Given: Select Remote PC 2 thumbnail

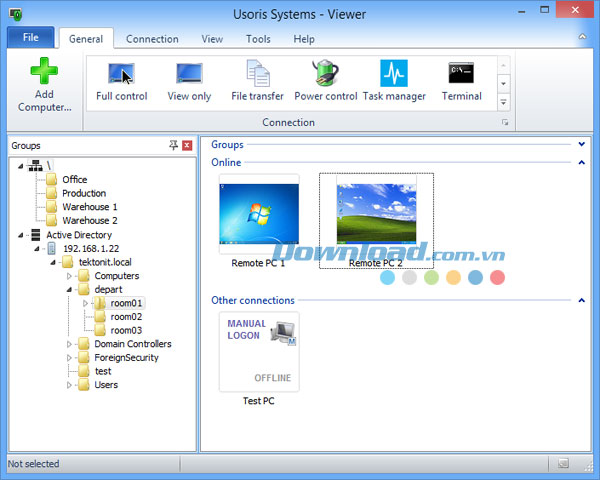Looking at the screenshot, I should point(376,214).
